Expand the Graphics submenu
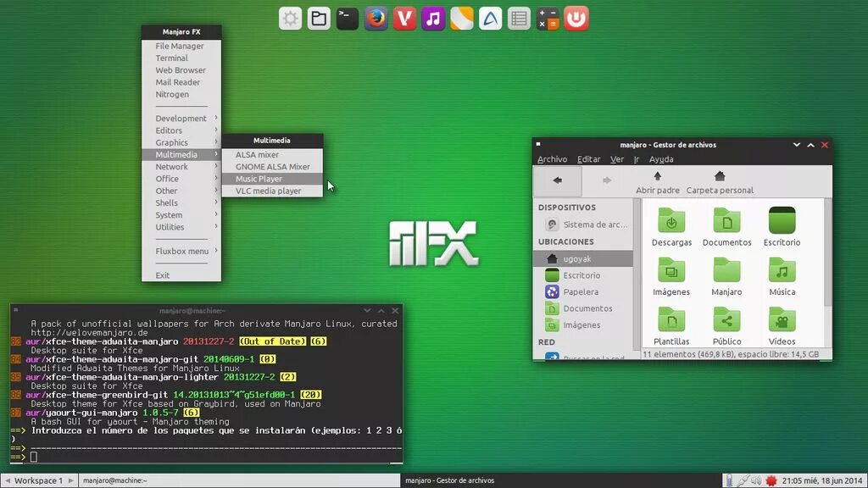The image size is (868, 488). (181, 142)
